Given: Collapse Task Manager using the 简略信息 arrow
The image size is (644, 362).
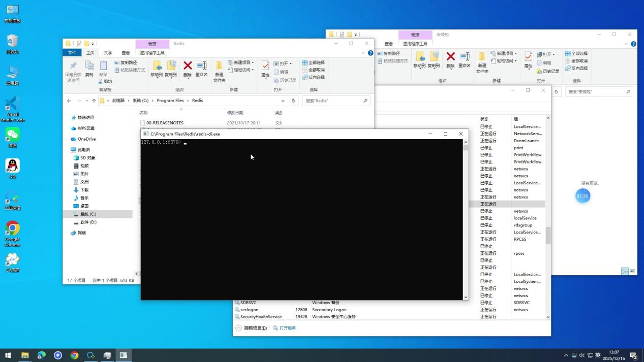Looking at the screenshot, I should pos(238,328).
